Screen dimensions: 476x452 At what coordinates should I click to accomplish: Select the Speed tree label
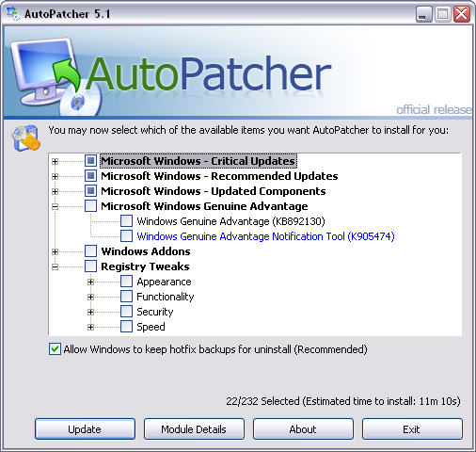151,327
